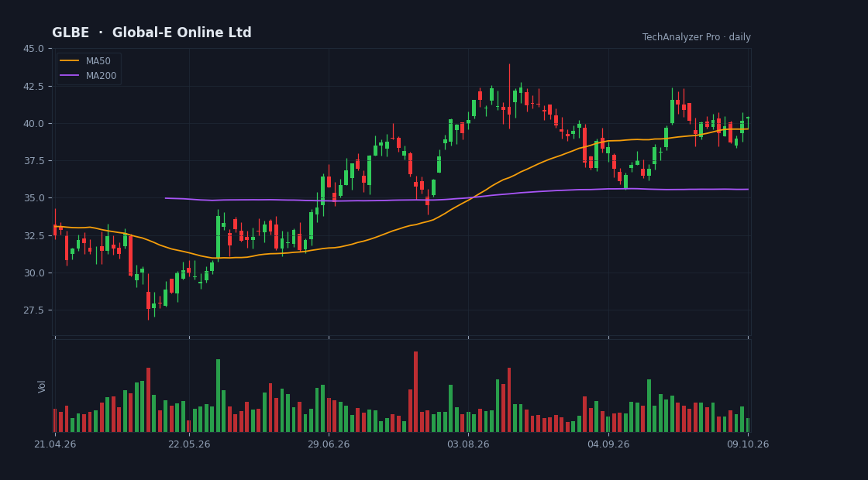Click the 42.5 price axis label
Image resolution: width=868 pixels, height=480 pixels.
pyautogui.click(x=34, y=86)
